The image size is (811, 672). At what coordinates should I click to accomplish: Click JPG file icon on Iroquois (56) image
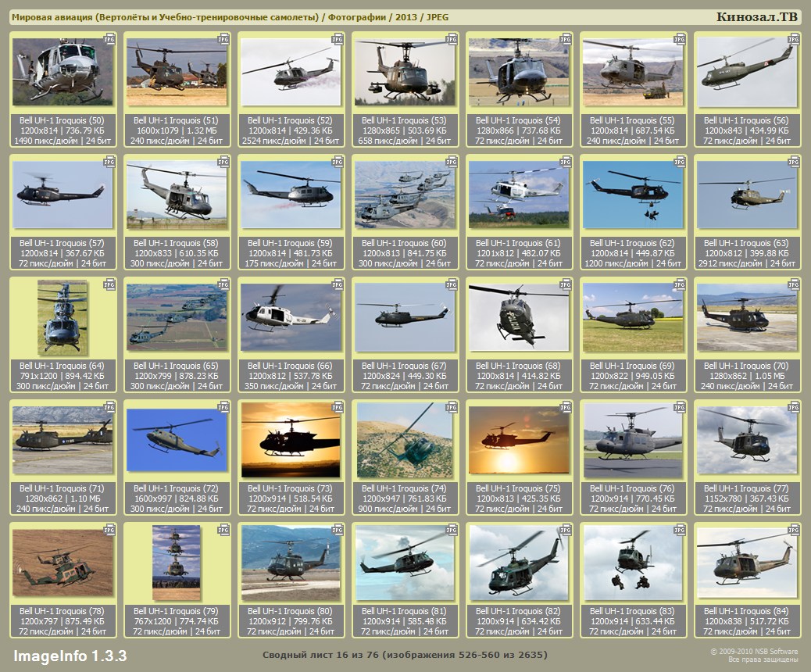pyautogui.click(x=794, y=39)
